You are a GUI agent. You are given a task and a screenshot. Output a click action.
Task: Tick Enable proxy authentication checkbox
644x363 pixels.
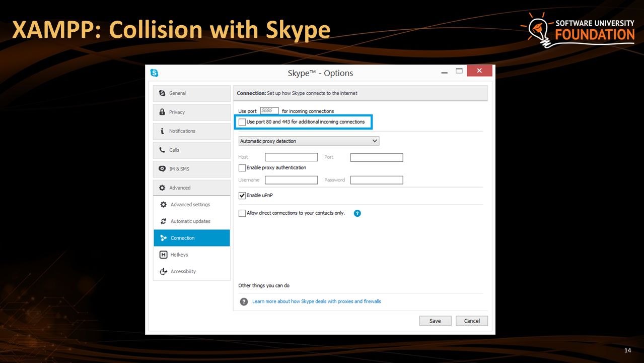pyautogui.click(x=243, y=168)
